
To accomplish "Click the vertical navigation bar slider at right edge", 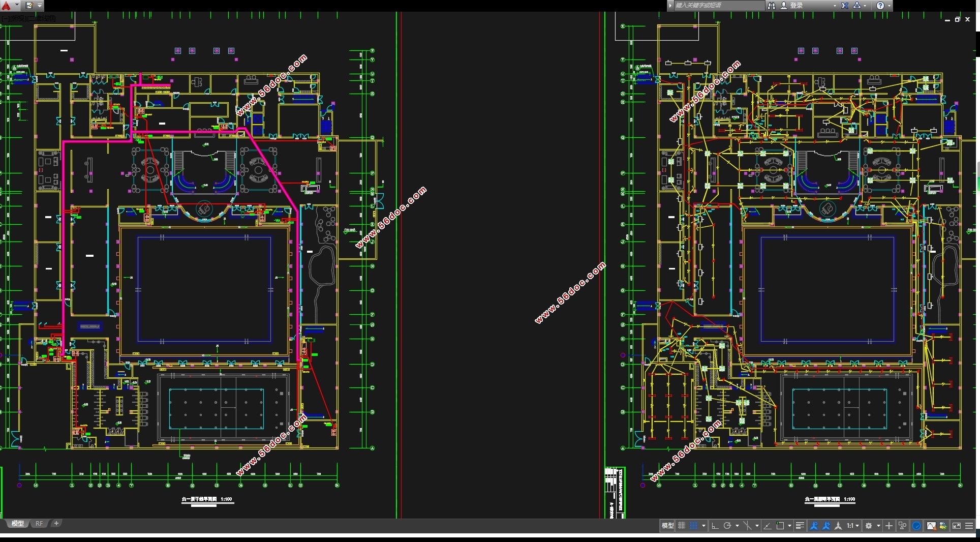I will (978, 176).
